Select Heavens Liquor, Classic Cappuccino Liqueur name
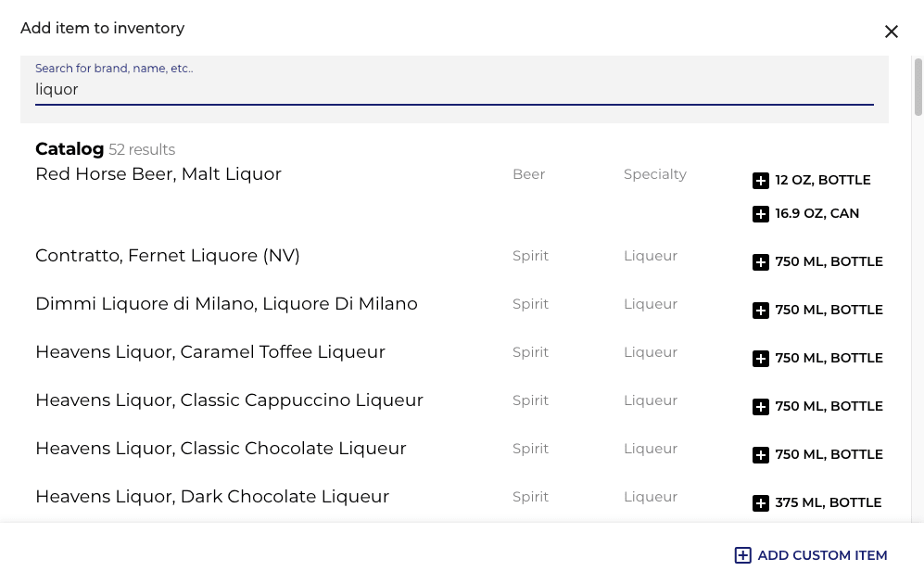 click(229, 400)
